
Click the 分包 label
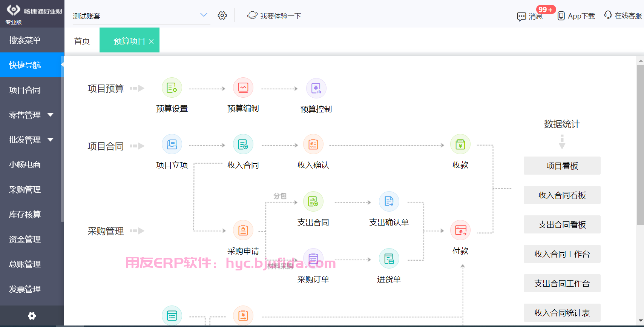point(280,196)
